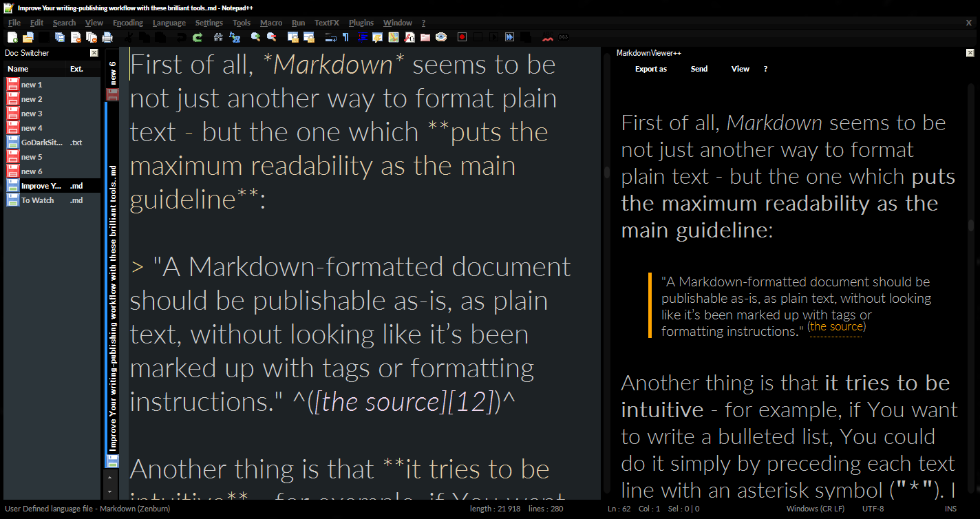
Task: Enable synchronized vertical scrolling
Action: (x=295, y=36)
